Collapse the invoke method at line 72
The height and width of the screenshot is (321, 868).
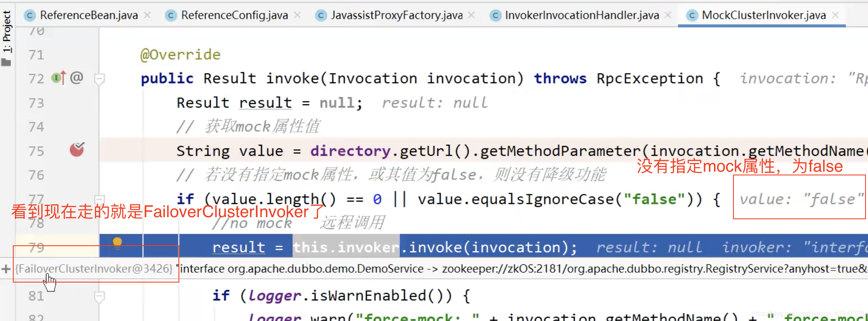tap(99, 78)
